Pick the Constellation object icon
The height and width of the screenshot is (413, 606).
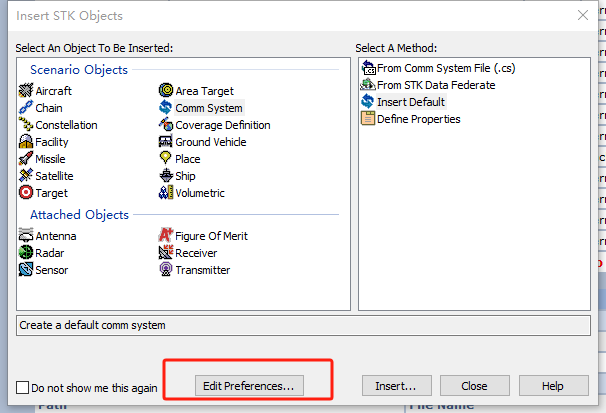[26, 124]
